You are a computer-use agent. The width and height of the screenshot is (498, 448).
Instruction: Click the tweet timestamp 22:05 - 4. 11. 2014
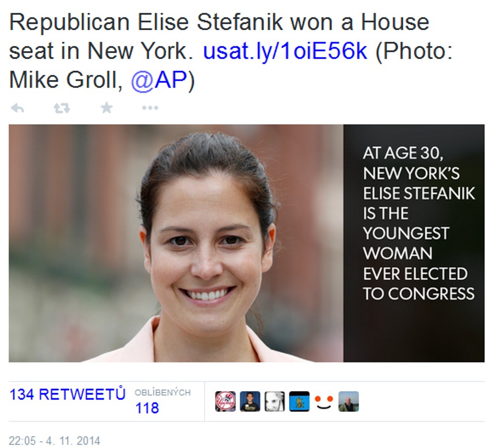click(54, 441)
